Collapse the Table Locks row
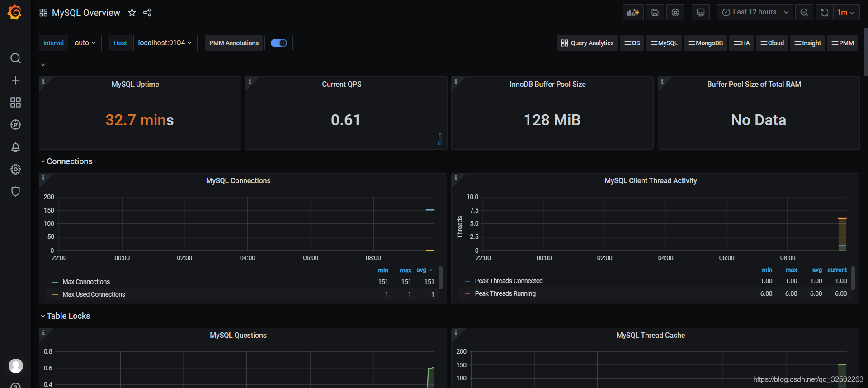 (66, 316)
